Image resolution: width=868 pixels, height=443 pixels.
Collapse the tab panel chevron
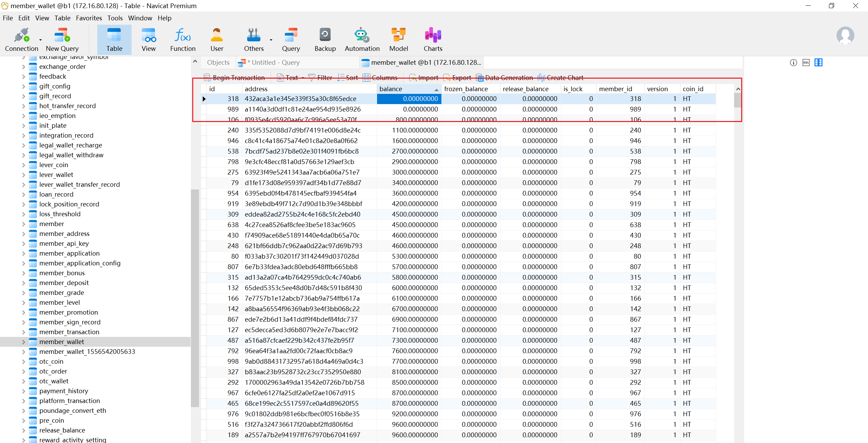point(195,62)
